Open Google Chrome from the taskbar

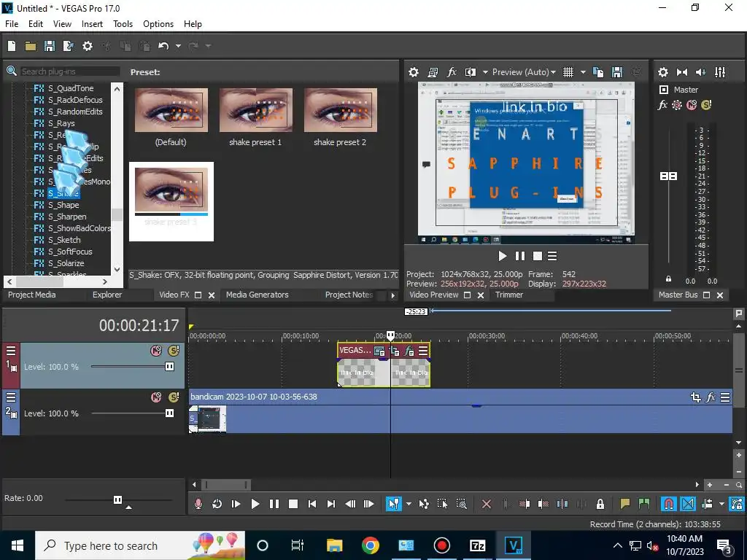coord(370,545)
